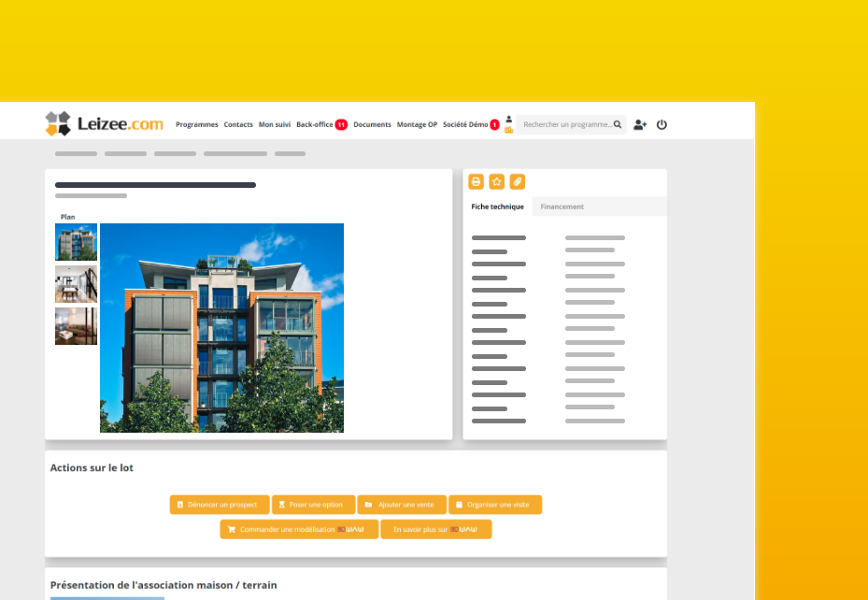This screenshot has width=868, height=600.
Task: Open the search with the magnifier icon
Action: [x=618, y=123]
